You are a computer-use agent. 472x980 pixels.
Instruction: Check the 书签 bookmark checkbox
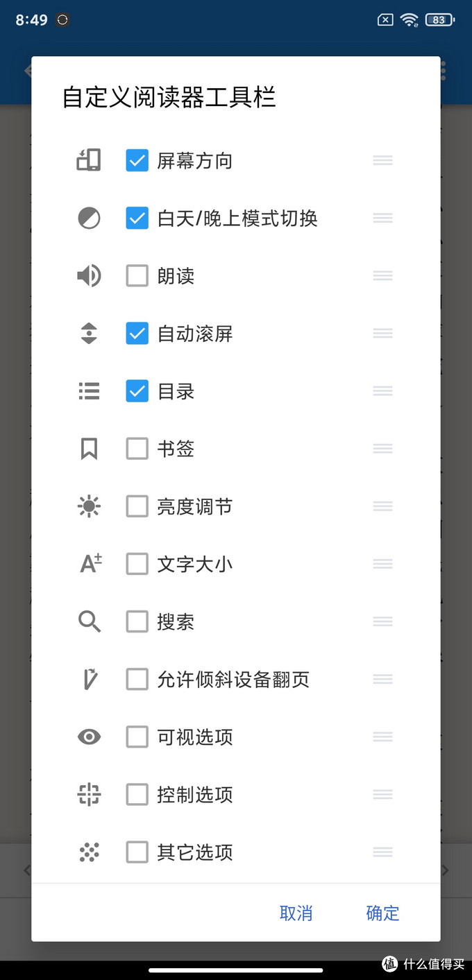[x=137, y=448]
